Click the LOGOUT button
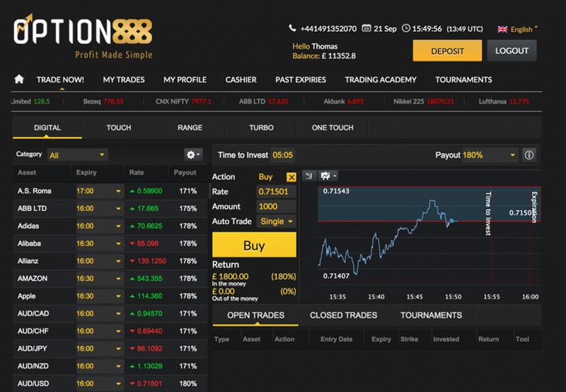This screenshot has height=392, width=566. pyautogui.click(x=512, y=51)
